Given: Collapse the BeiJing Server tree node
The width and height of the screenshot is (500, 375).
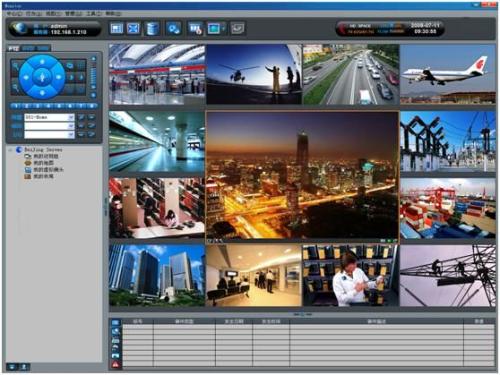Looking at the screenshot, I should tap(10, 150).
